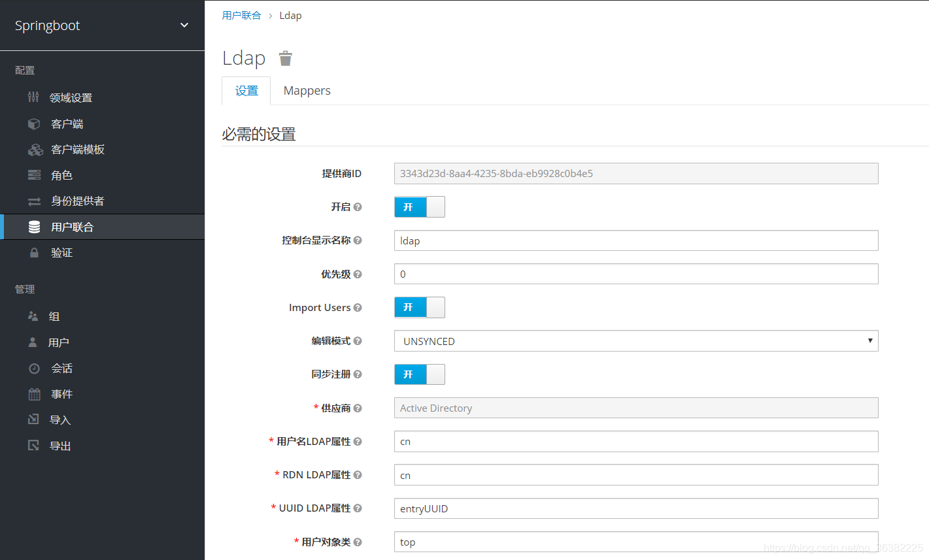Screen dimensions: 929x560
Task: Click the 优先级 input field
Action: (636, 274)
